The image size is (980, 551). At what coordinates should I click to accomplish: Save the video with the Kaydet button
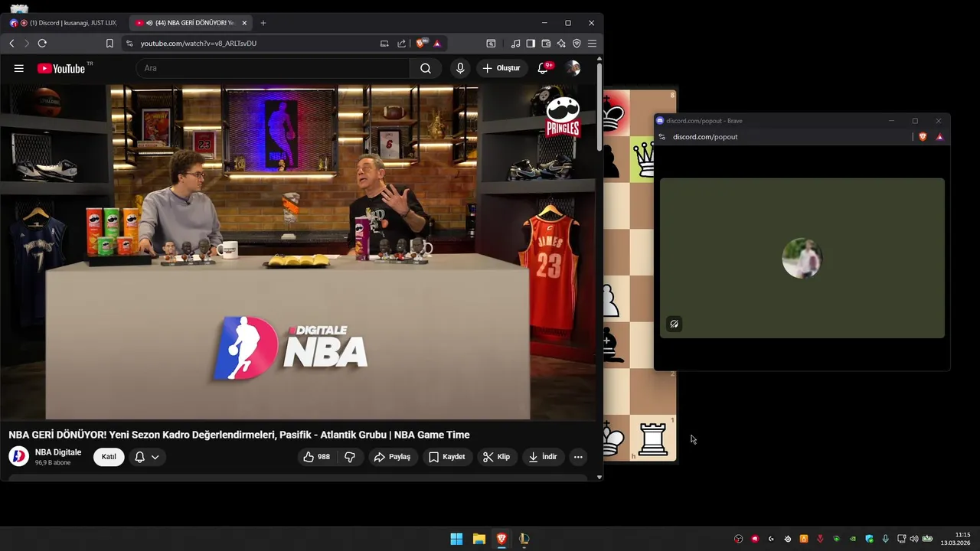click(x=447, y=457)
